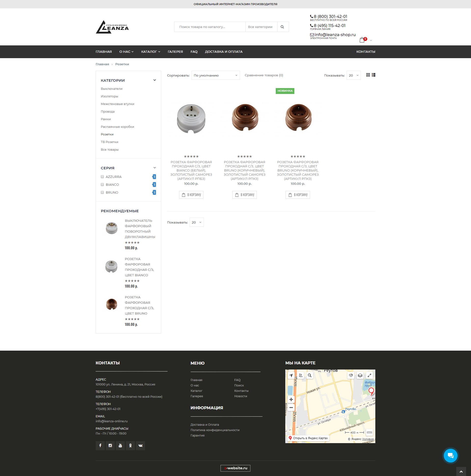Switch to grid product view
The height and width of the screenshot is (476, 471).
[368, 75]
